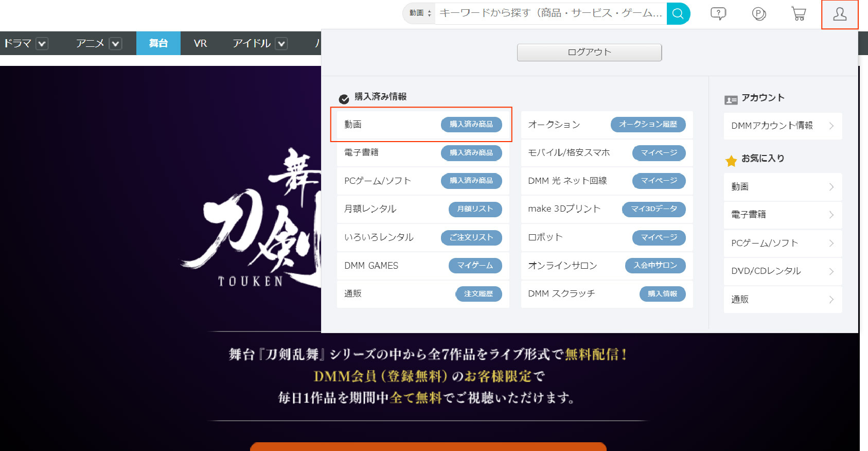Open the shopping cart icon

tap(799, 14)
